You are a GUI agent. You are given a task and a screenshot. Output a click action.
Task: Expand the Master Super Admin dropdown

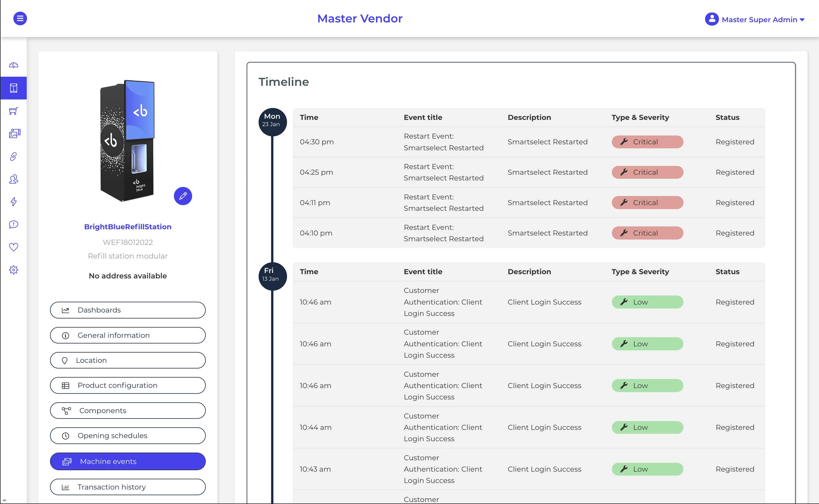(755, 19)
